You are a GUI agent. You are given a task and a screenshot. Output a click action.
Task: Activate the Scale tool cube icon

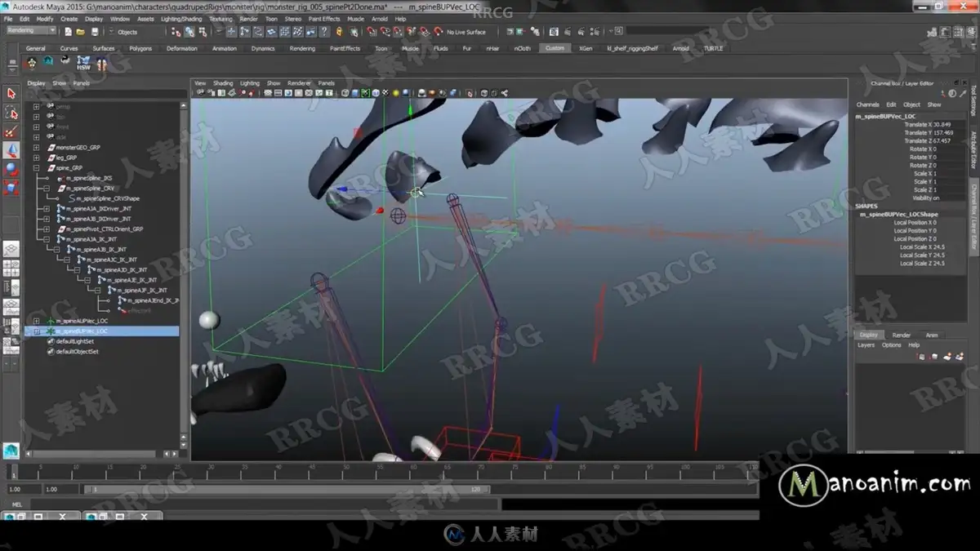click(x=11, y=188)
